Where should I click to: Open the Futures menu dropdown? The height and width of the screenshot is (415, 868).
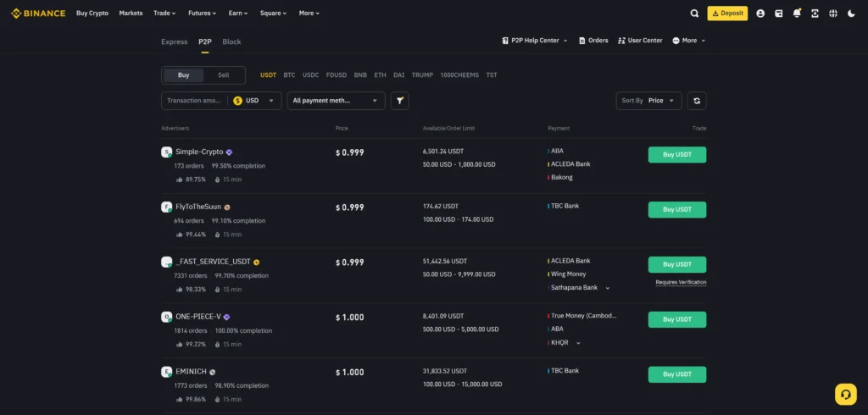[x=202, y=14]
